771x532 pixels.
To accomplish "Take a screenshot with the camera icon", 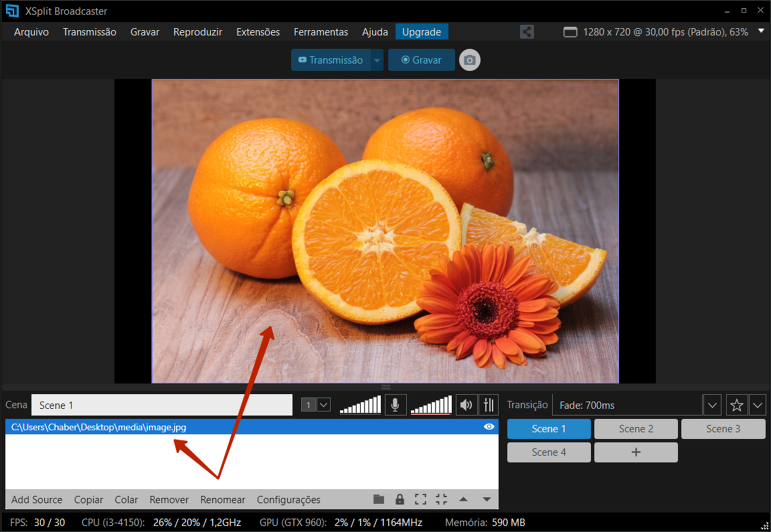I will (x=470, y=60).
